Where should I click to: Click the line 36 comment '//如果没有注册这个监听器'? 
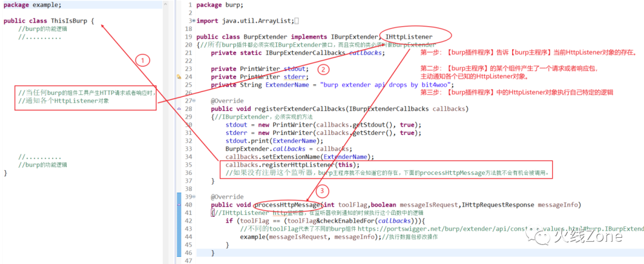388,173
